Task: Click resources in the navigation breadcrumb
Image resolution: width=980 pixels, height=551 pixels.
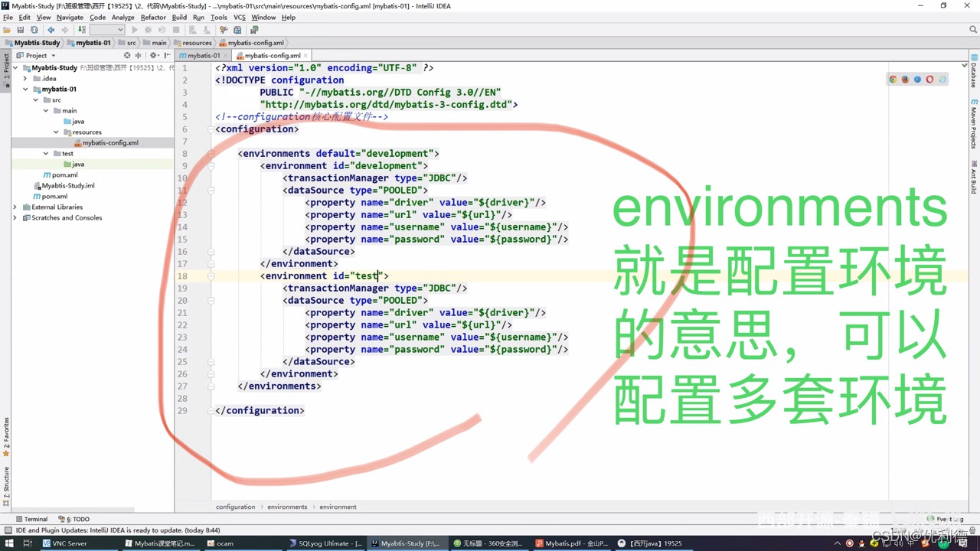Action: [192, 43]
